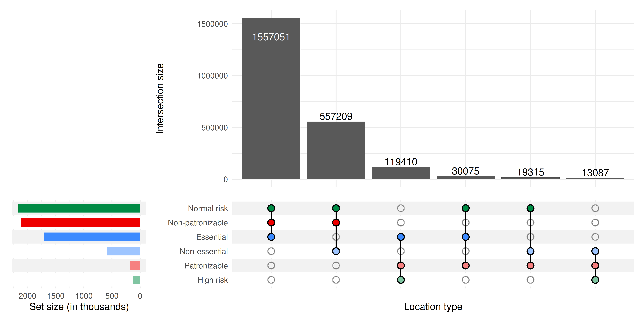Click the light blue Non-essential set size bar
Screen dimensions: 644x322
click(123, 251)
